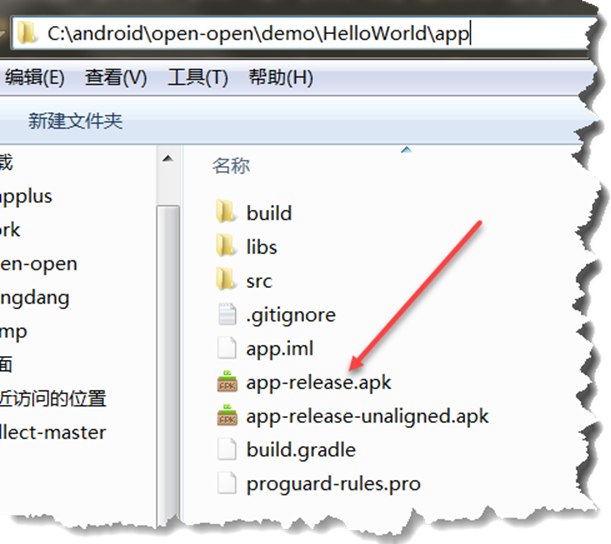The image size is (611, 544).
Task: Click the app.iml file icon
Action: tap(227, 347)
